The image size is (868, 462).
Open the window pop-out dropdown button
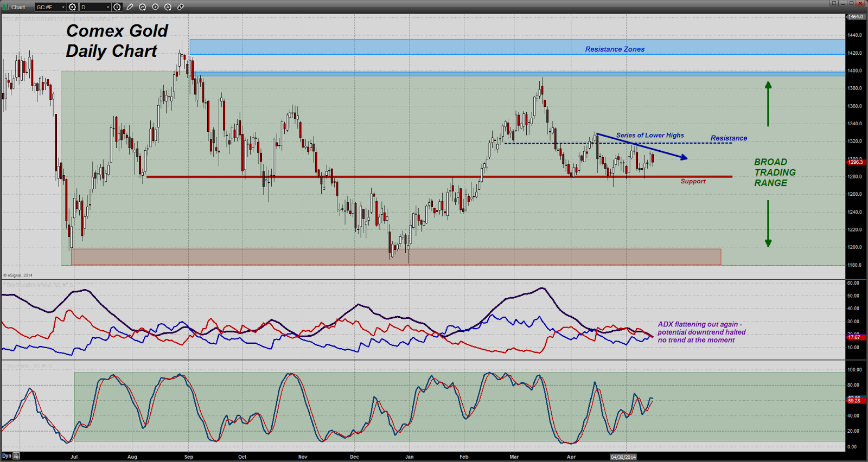tap(834, 3)
